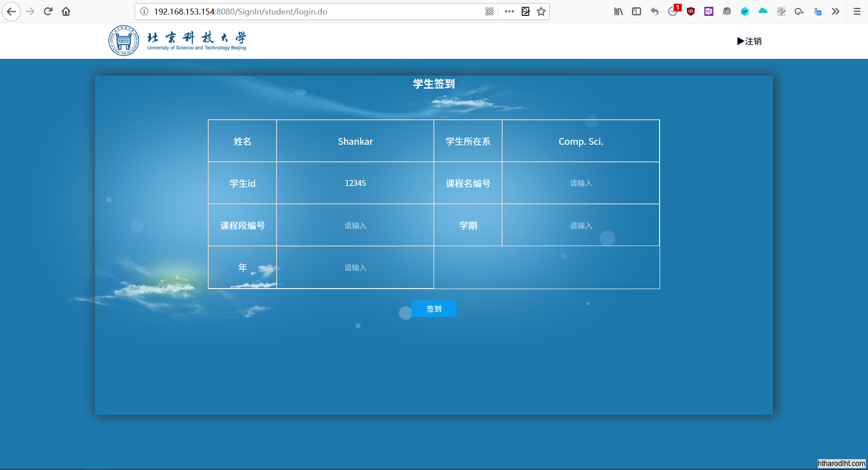
Task: Click the 签到 sign-in button
Action: click(434, 309)
